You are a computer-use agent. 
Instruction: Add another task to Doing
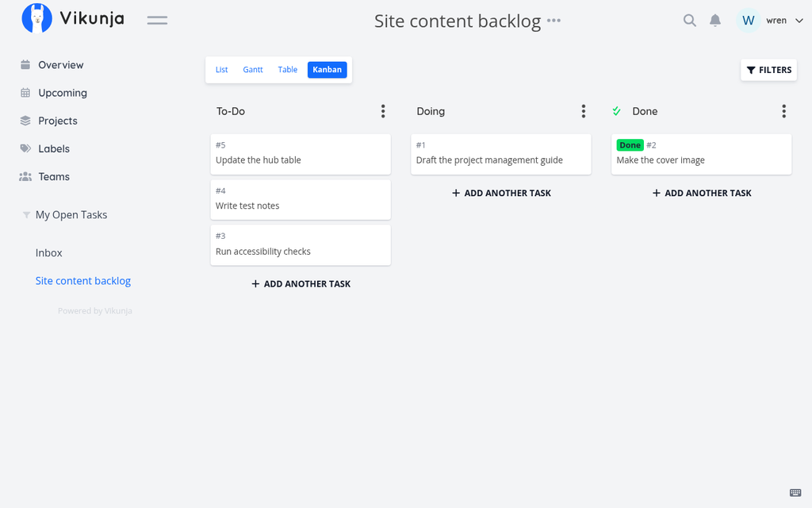click(501, 193)
